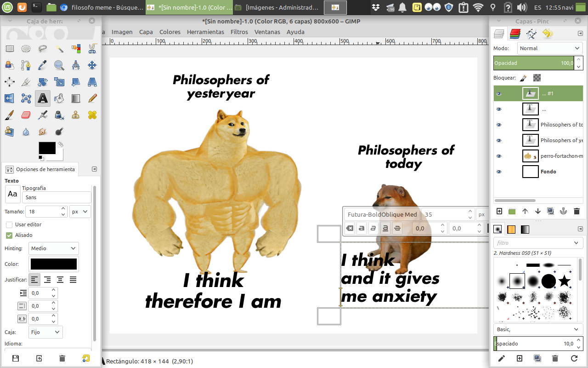Switch to the Undo History tab
The height and width of the screenshot is (368, 588).
tap(547, 34)
